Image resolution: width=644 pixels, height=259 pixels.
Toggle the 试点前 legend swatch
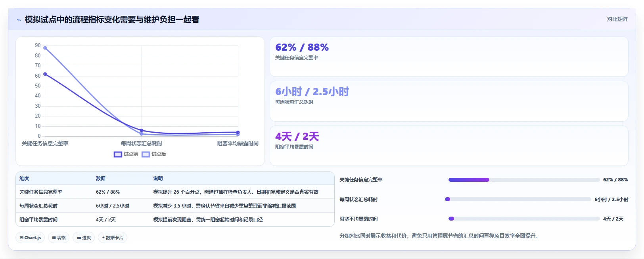point(118,154)
